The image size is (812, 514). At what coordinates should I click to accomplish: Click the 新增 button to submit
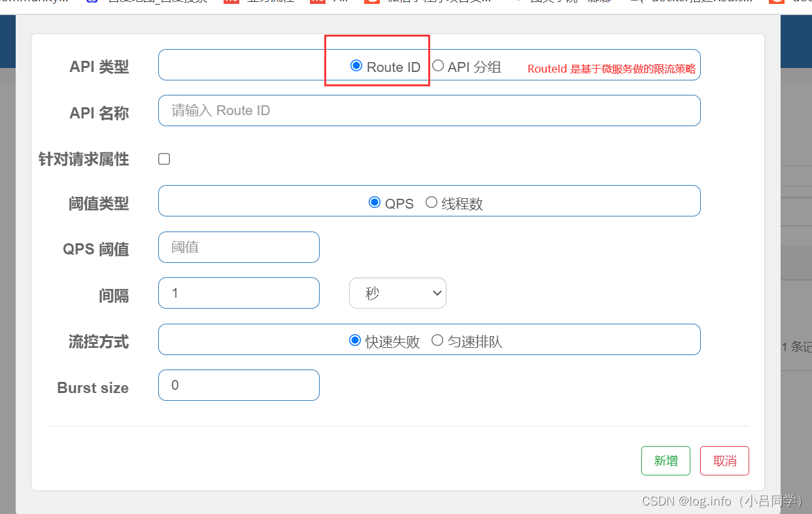666,460
